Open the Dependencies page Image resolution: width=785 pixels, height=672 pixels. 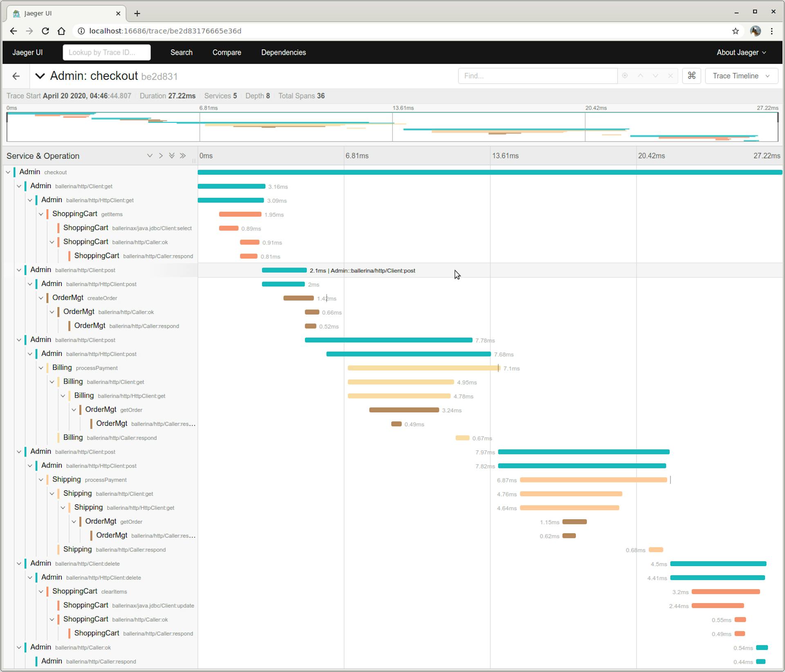[283, 52]
